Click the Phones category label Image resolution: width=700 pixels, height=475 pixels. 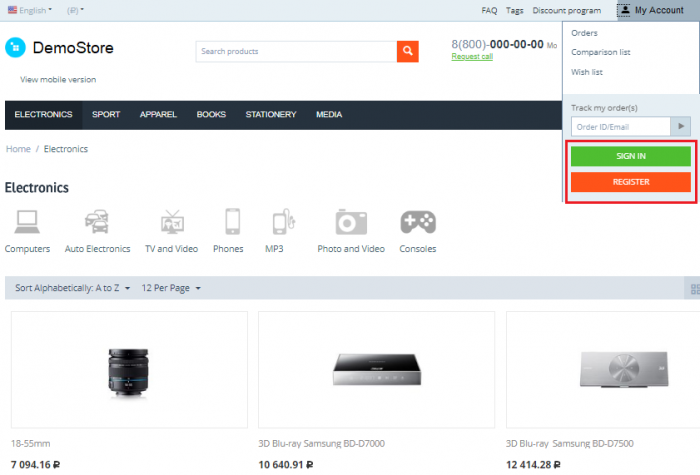coord(228,249)
